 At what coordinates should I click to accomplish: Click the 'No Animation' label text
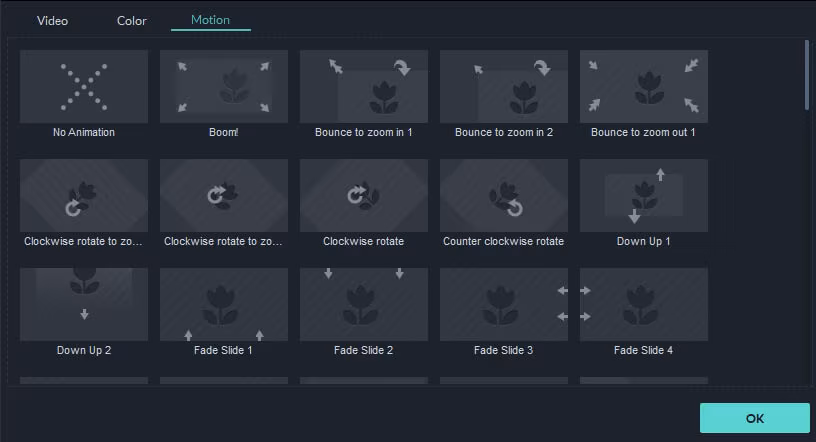pyautogui.click(x=84, y=132)
